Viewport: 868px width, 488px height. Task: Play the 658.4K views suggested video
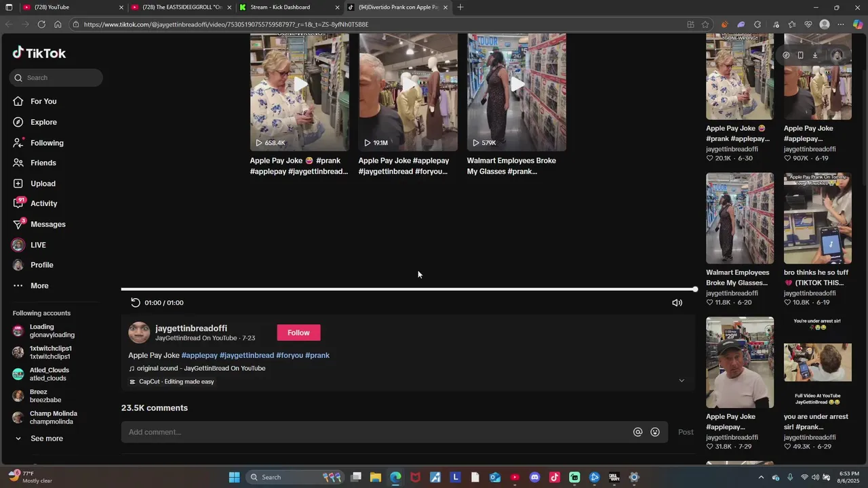299,92
